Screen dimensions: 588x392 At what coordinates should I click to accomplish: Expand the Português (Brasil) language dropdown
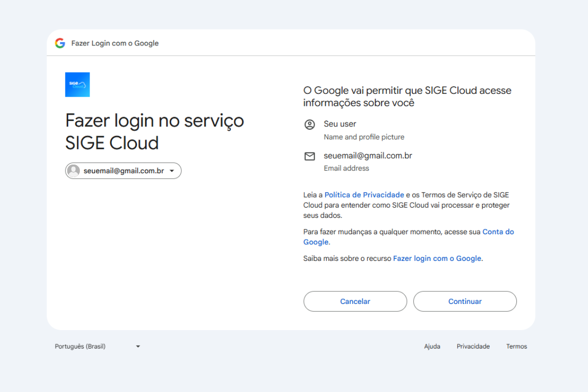[x=97, y=347]
